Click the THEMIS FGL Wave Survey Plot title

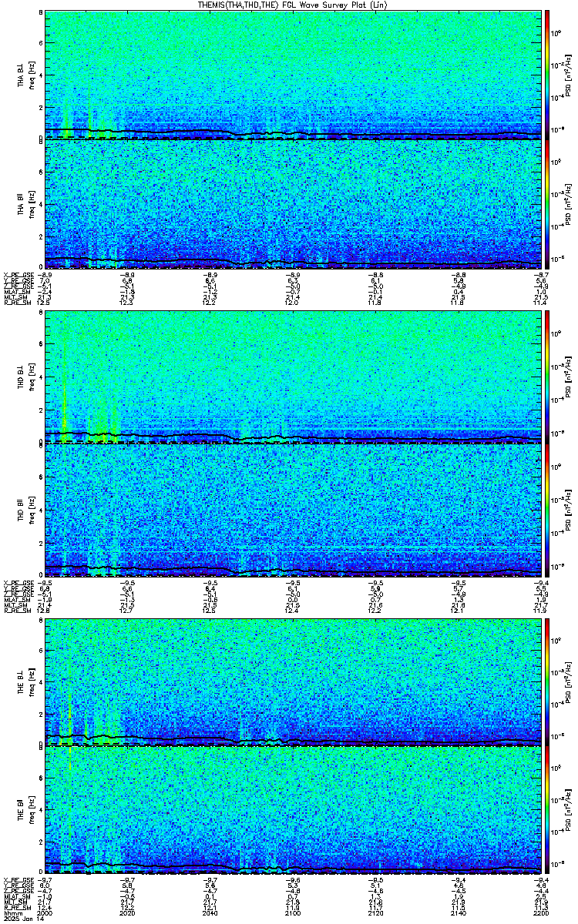[x=293, y=5]
